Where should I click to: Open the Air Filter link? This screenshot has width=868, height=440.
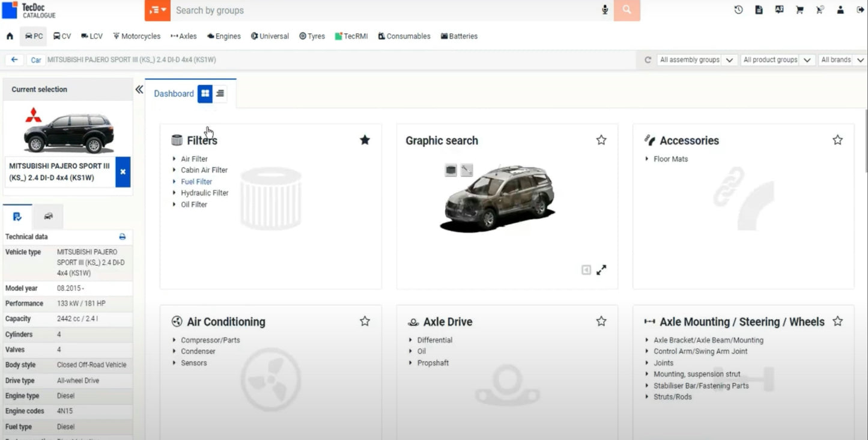tap(194, 159)
